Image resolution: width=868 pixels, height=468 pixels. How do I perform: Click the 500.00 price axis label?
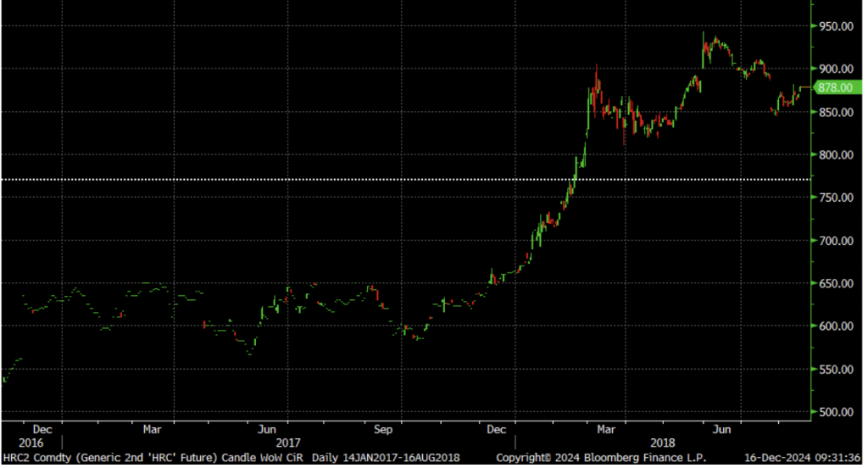pos(834,413)
